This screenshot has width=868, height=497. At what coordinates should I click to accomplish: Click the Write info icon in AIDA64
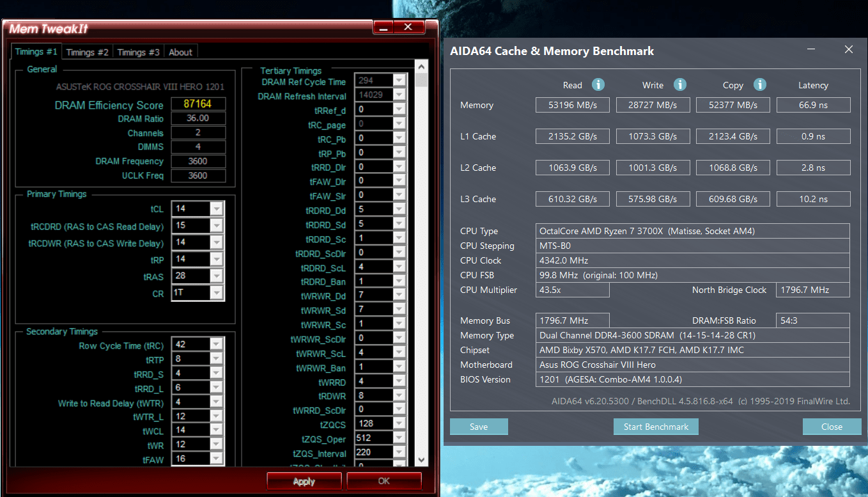coord(680,85)
